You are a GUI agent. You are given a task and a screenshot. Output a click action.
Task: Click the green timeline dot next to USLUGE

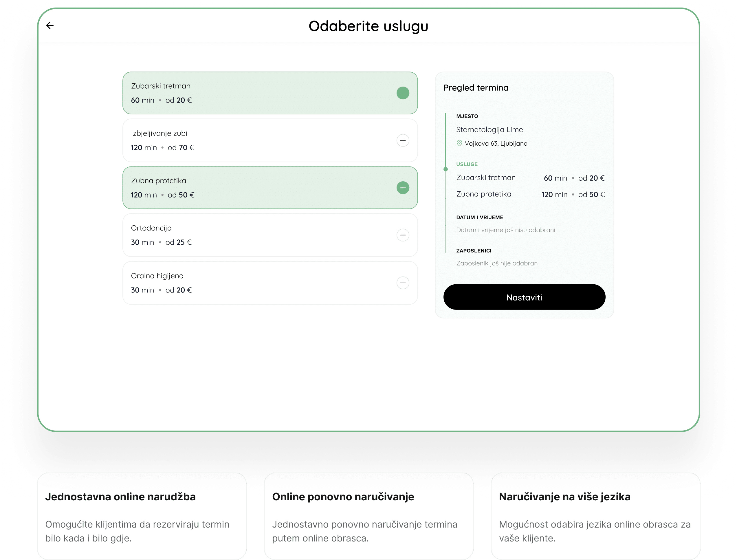pyautogui.click(x=446, y=169)
